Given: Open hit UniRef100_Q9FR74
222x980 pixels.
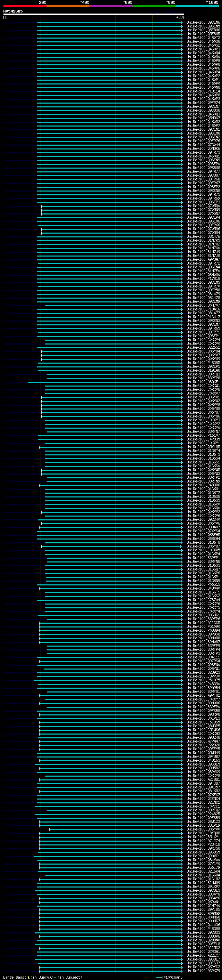Looking at the screenshot, I should pos(203,103).
